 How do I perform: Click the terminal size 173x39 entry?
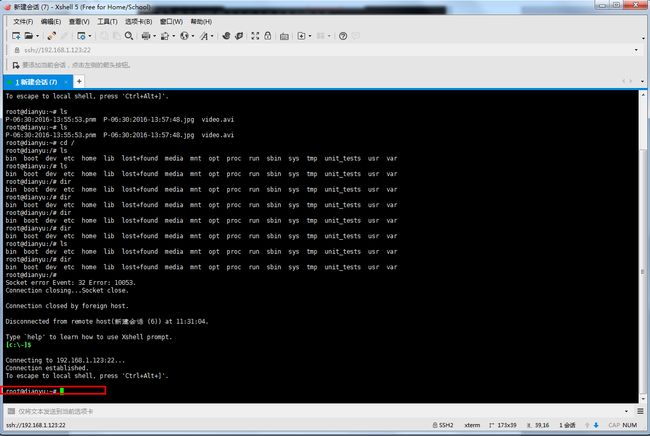(x=503, y=425)
